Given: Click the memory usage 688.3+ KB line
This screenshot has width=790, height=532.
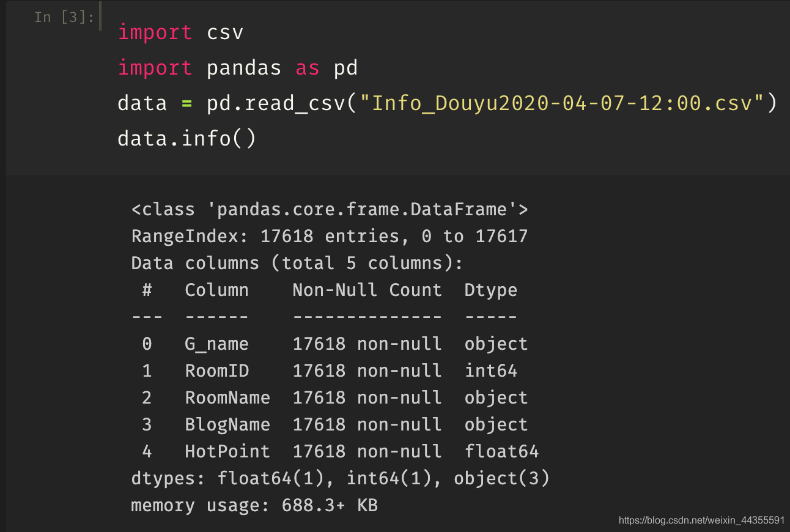Looking at the screenshot, I should tap(254, 506).
